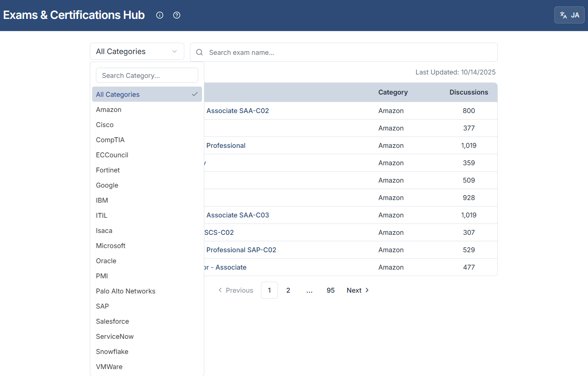Click the info circle icon in header
Viewport: 588px width, 377px height.
(160, 15)
